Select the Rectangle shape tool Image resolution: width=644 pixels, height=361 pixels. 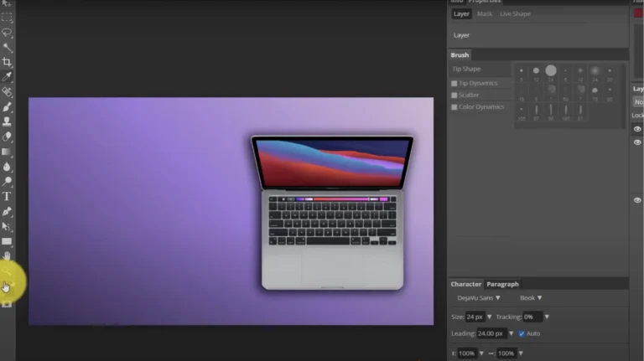click(x=7, y=241)
